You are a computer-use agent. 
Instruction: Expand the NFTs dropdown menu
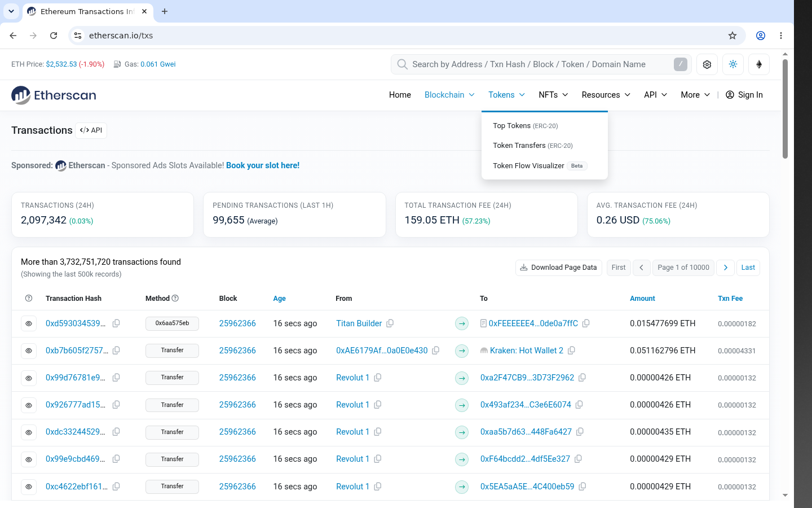553,95
